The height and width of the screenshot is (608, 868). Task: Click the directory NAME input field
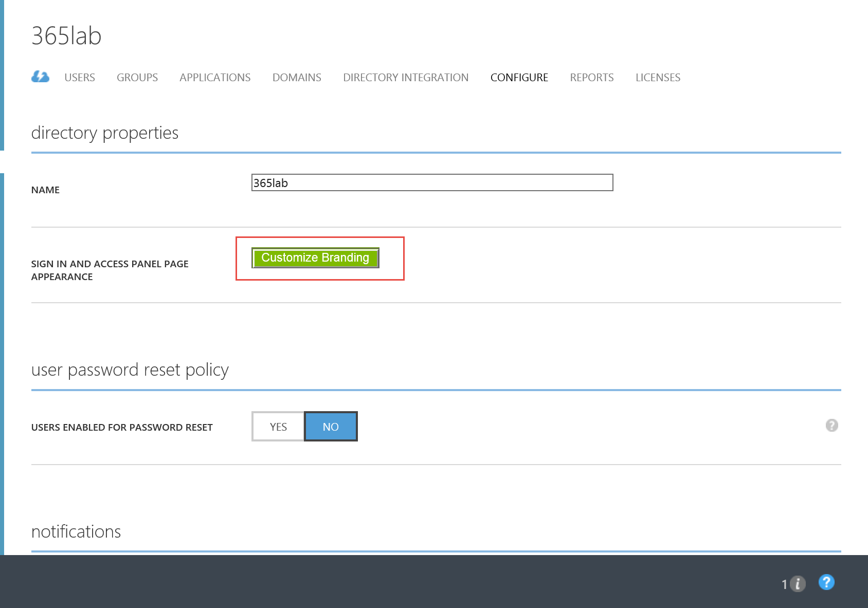pyautogui.click(x=432, y=183)
